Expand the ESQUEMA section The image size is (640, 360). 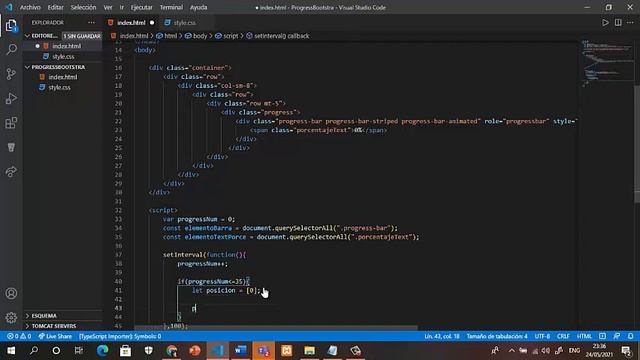[x=44, y=316]
